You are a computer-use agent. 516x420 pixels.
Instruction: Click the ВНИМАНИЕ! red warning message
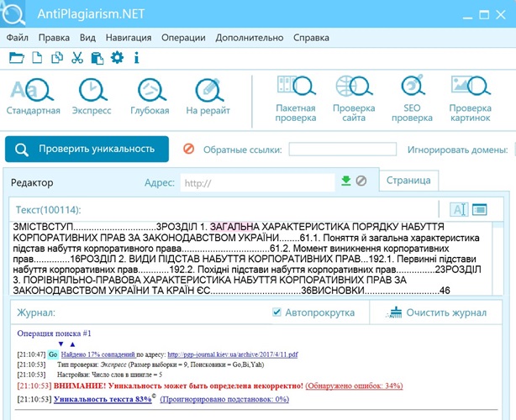[178, 386]
